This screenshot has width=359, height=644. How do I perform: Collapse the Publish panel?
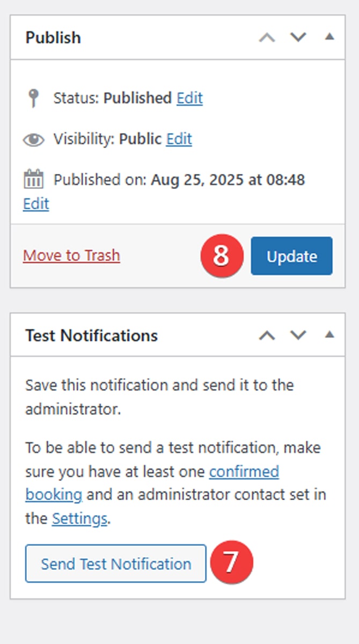[x=329, y=38]
